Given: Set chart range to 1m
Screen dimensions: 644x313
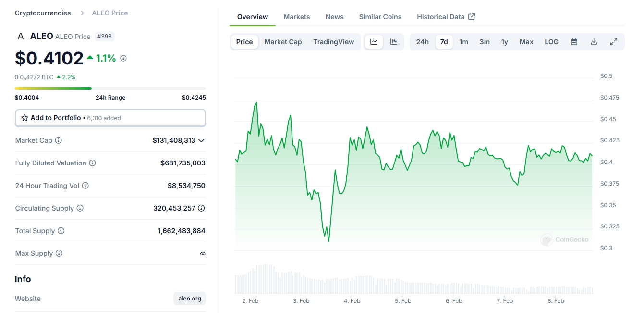Looking at the screenshot, I should coord(463,42).
